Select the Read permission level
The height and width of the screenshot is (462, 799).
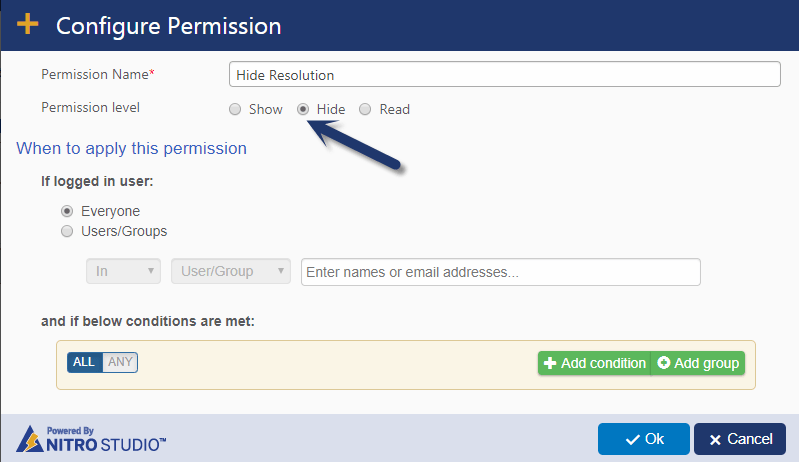tap(365, 109)
